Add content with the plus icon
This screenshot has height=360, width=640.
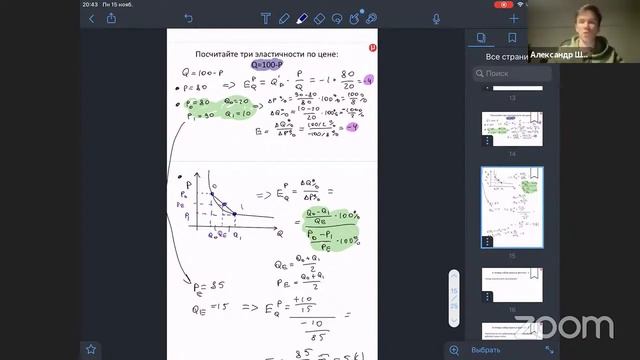pos(513,18)
